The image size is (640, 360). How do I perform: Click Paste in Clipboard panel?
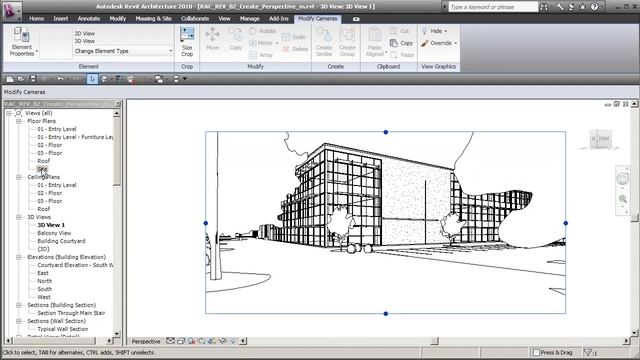coord(402,55)
